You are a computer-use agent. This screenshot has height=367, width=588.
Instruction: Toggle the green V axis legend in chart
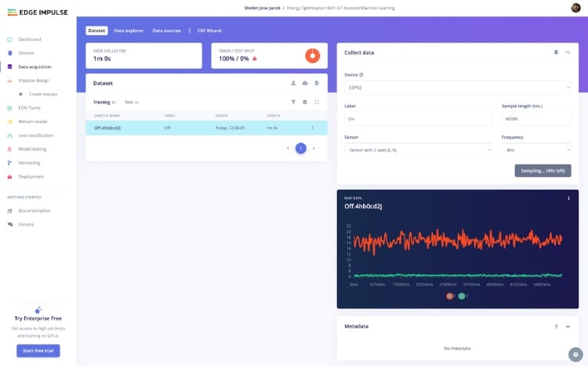(x=462, y=296)
